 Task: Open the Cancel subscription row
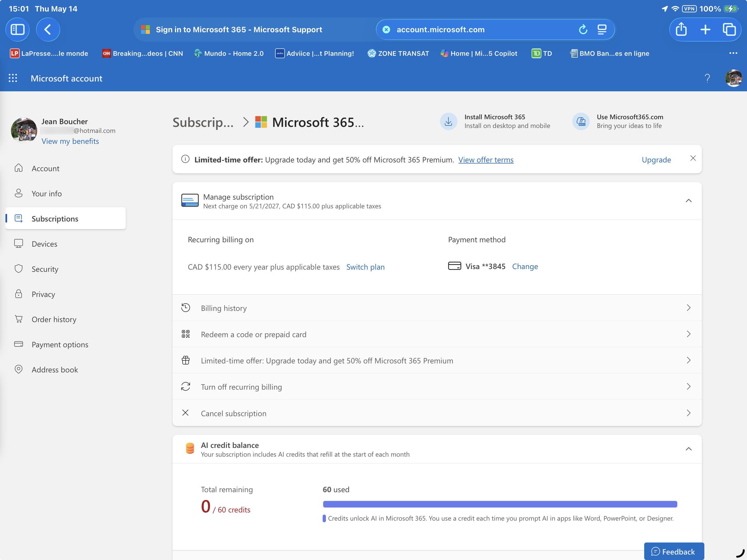point(437,413)
